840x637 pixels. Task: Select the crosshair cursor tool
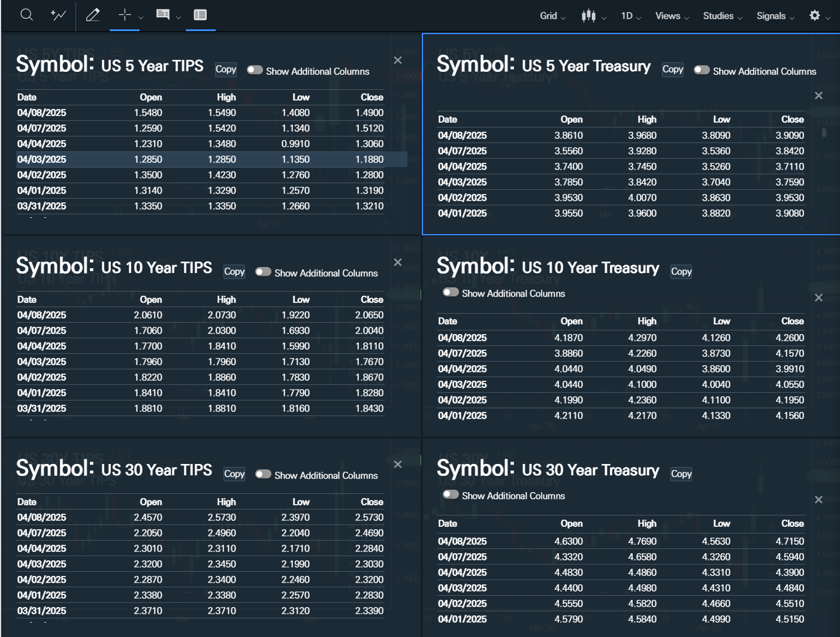125,15
